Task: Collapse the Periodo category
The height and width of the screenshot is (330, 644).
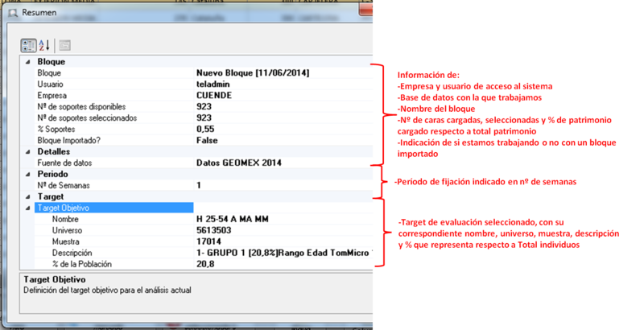Action: click(x=27, y=174)
